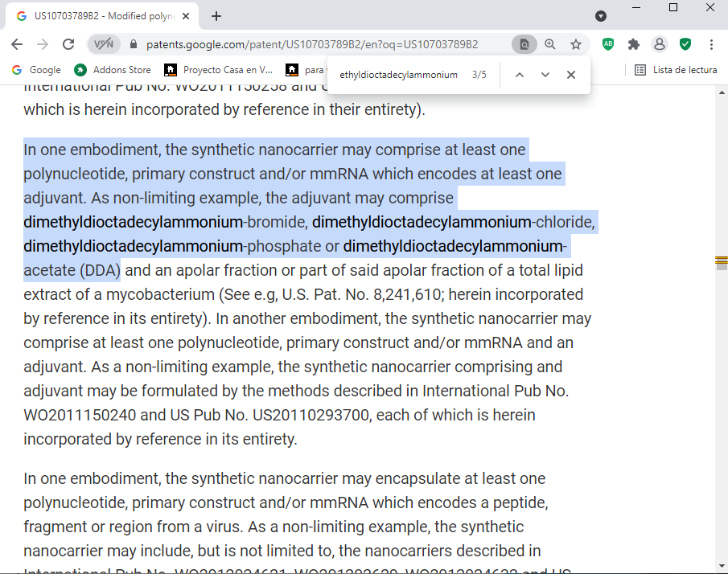
Task: Toggle the VPN badge in address bar
Action: 103,44
